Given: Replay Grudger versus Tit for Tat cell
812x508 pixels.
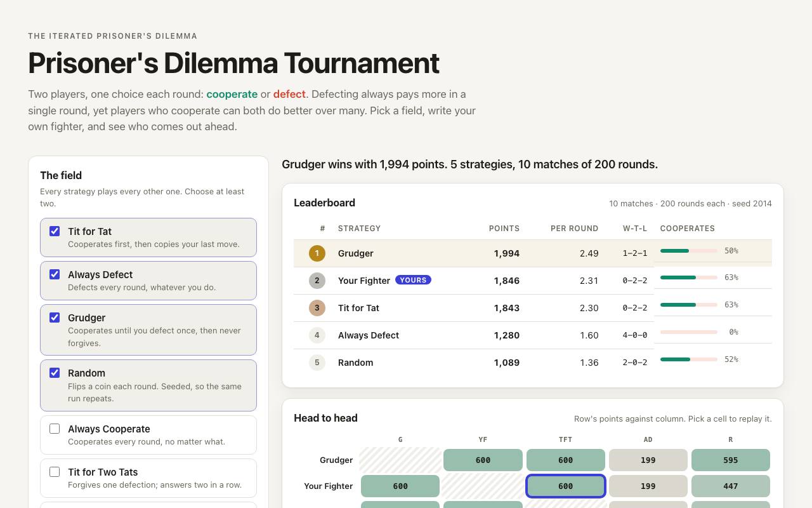Looking at the screenshot, I should point(565,460).
